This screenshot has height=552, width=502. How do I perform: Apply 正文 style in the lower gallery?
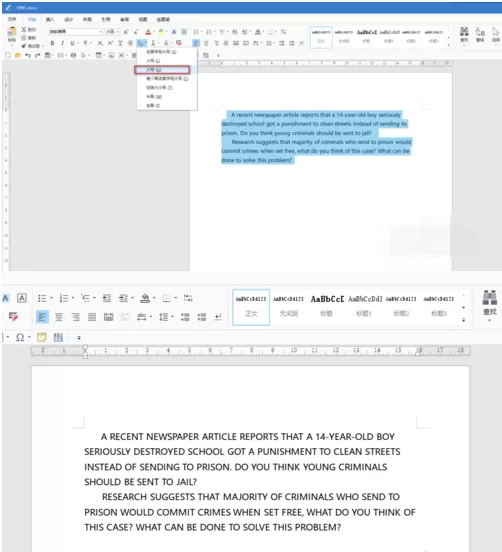click(251, 307)
